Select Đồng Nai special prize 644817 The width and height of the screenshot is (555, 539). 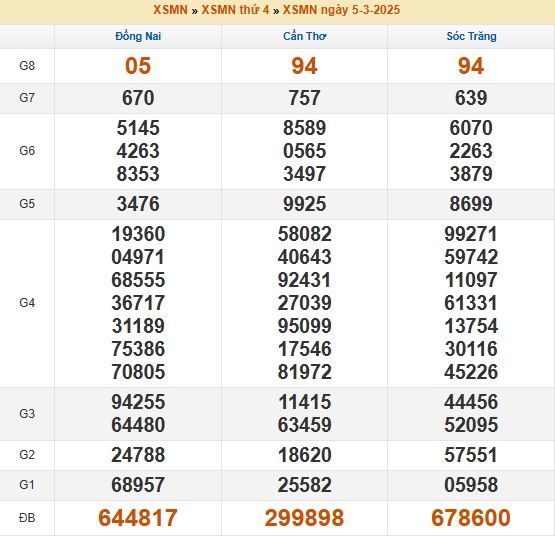point(138,518)
